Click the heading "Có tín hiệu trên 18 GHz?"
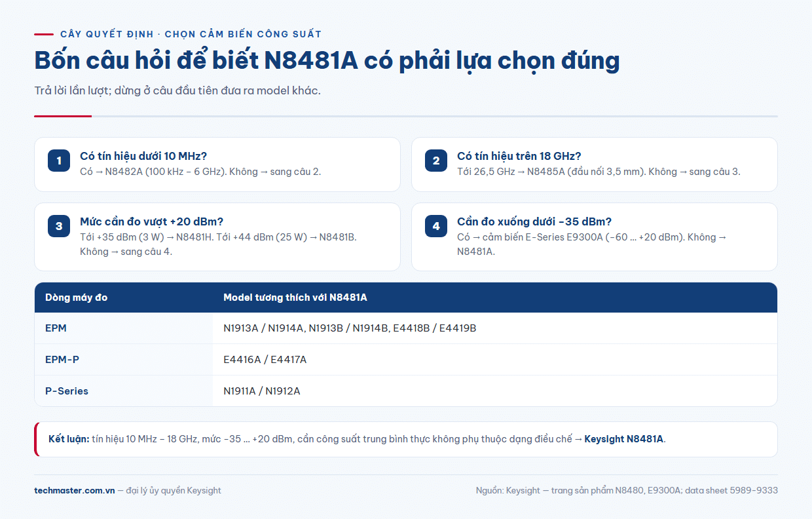The height and width of the screenshot is (519, 812). 519,156
